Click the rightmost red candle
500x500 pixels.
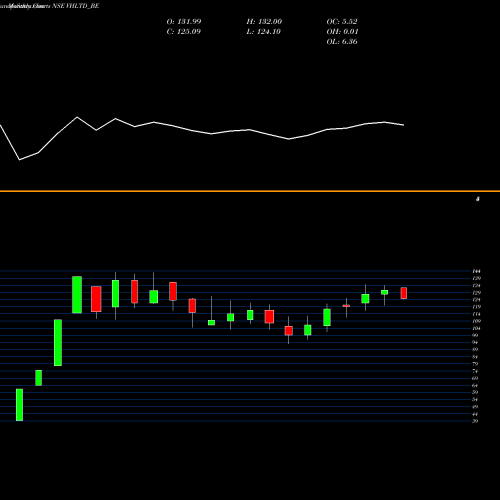404,293
